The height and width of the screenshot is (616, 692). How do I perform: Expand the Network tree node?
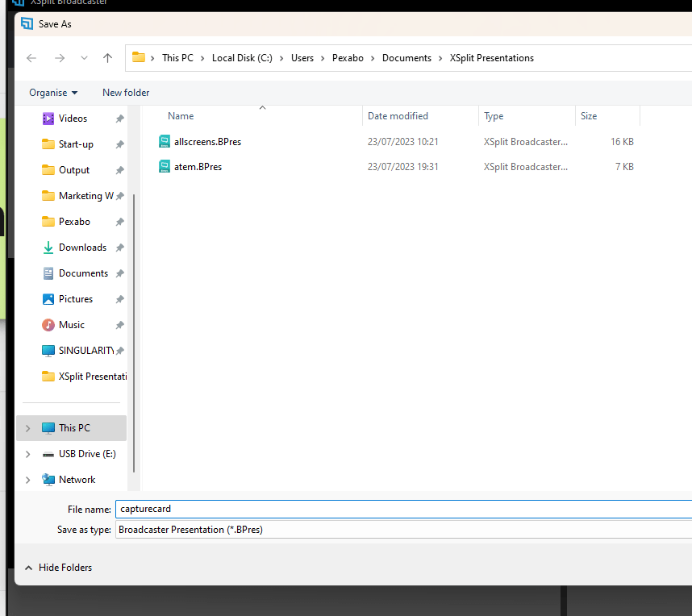pos(27,480)
